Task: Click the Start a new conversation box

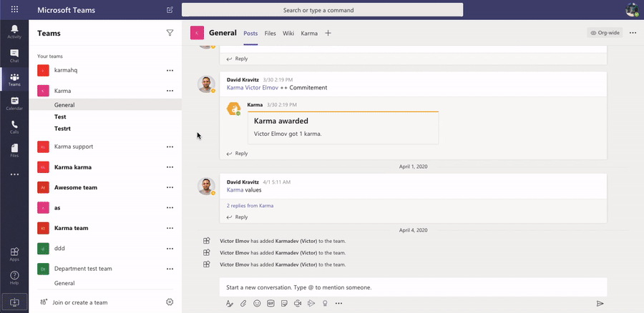Action: (413, 287)
